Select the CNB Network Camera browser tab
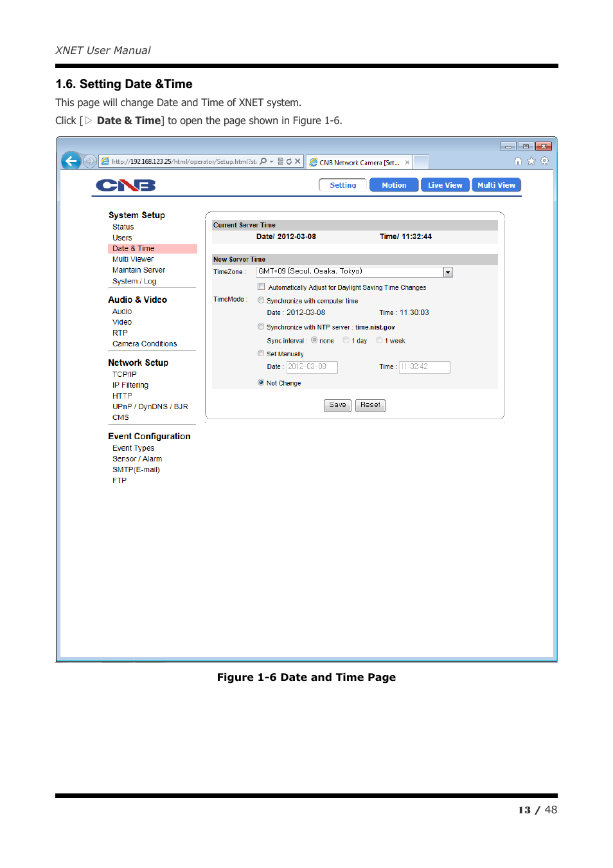Screen dimensions: 613x868 click(359, 163)
